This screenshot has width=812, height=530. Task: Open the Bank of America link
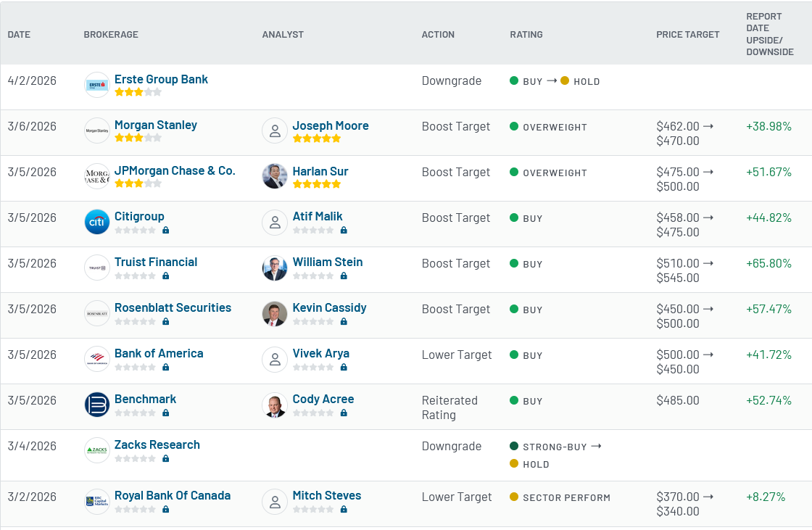[159, 353]
